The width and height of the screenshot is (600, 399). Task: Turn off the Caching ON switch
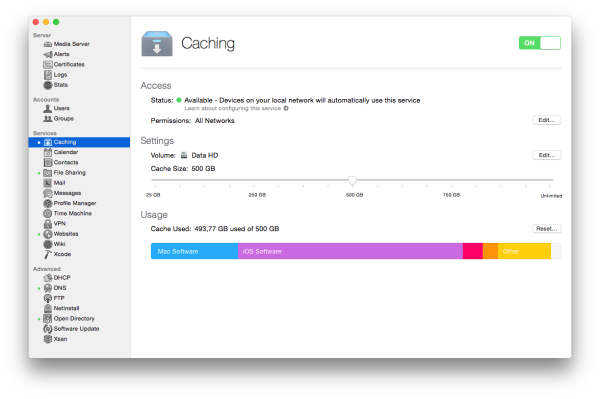tap(540, 43)
